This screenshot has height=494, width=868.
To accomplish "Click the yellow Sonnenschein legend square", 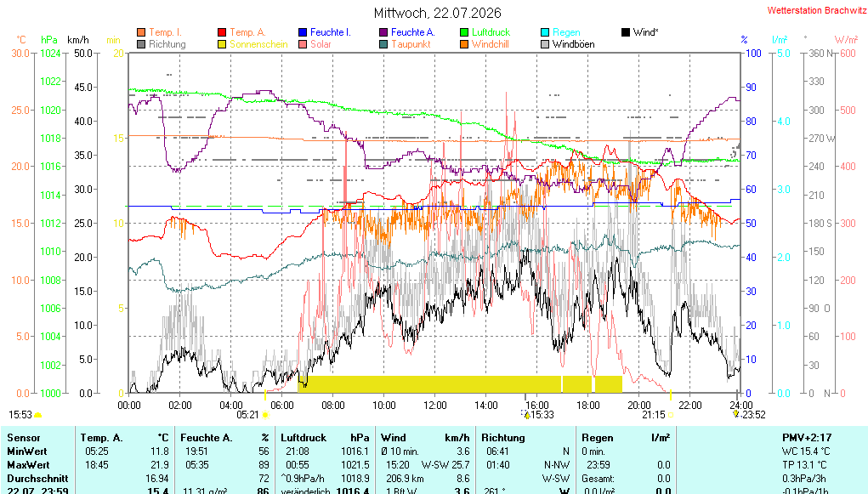I will pyautogui.click(x=222, y=44).
